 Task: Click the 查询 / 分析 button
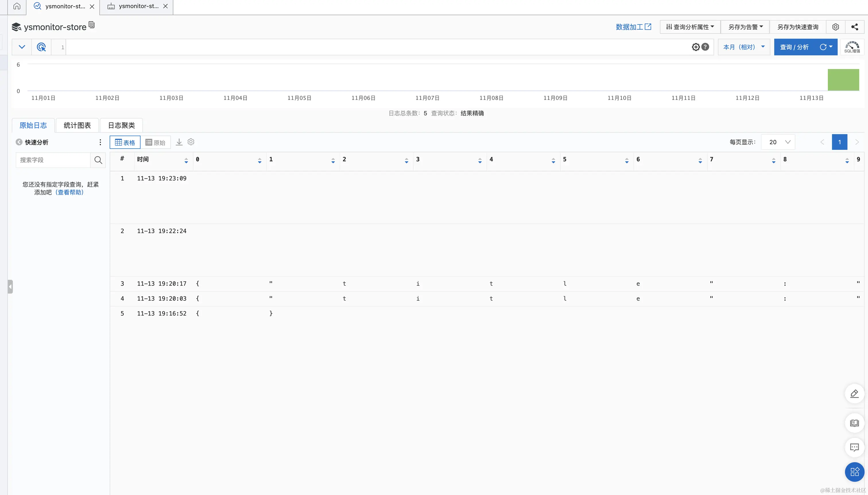(794, 47)
